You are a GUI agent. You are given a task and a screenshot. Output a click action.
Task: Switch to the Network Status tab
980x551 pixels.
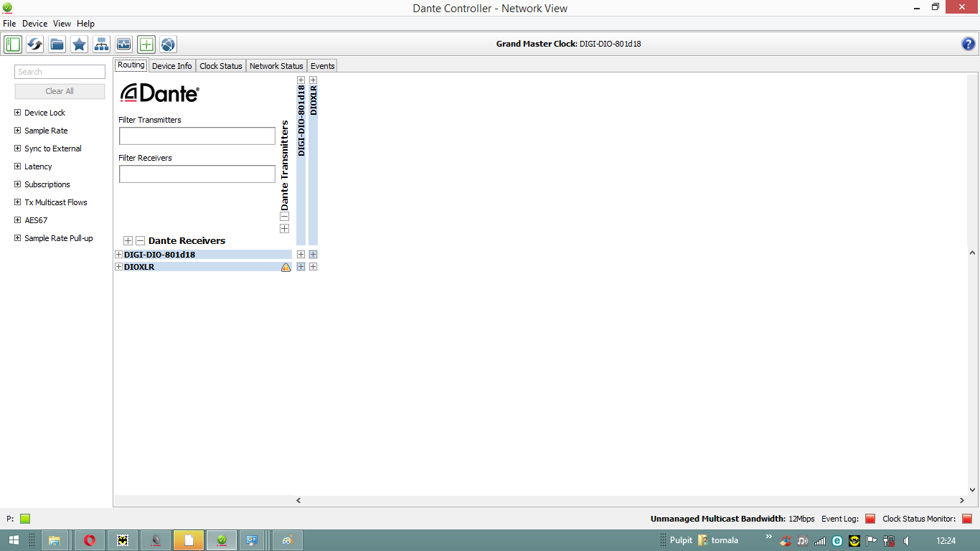276,66
